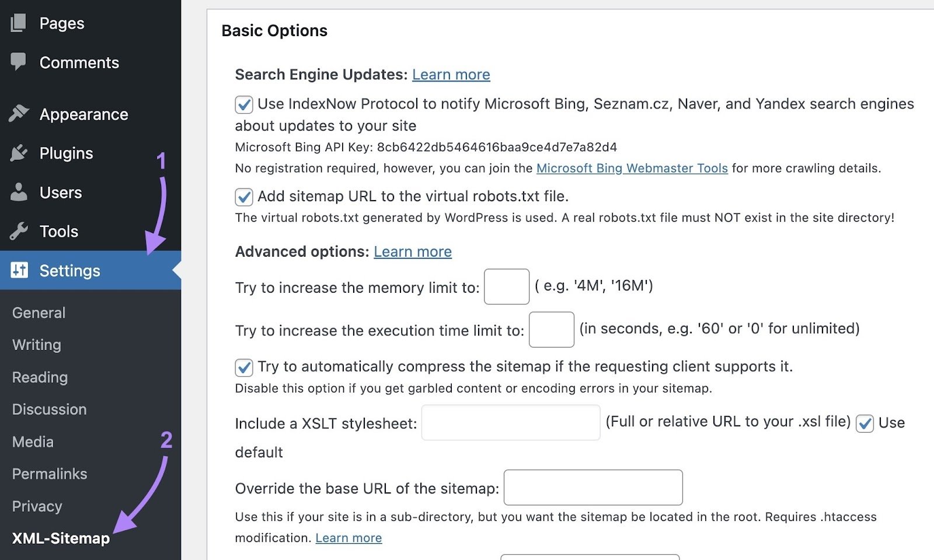934x560 pixels.
Task: Click the Tools wrench icon
Action: point(19,231)
